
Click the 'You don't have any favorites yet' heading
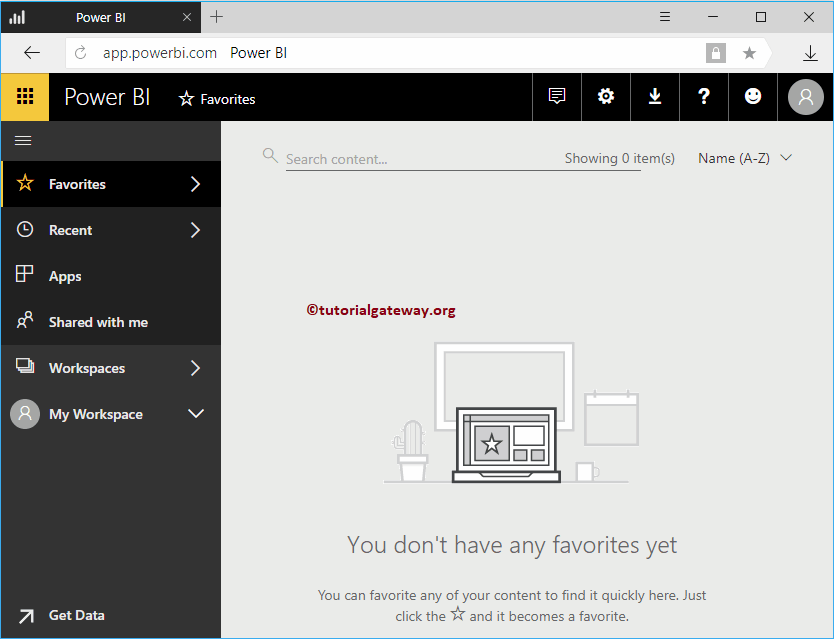(x=512, y=545)
